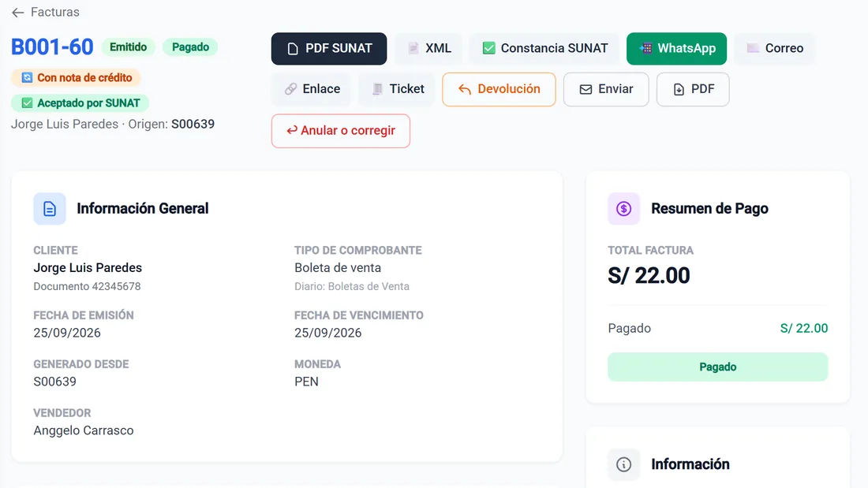Screen dimensions: 868x488
Task: Click the envelope icon on Enviar
Action: point(586,90)
